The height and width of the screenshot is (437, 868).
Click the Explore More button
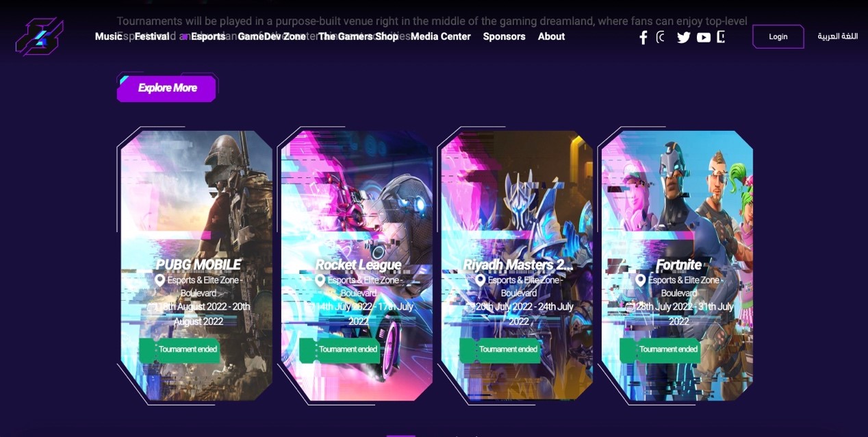click(167, 88)
